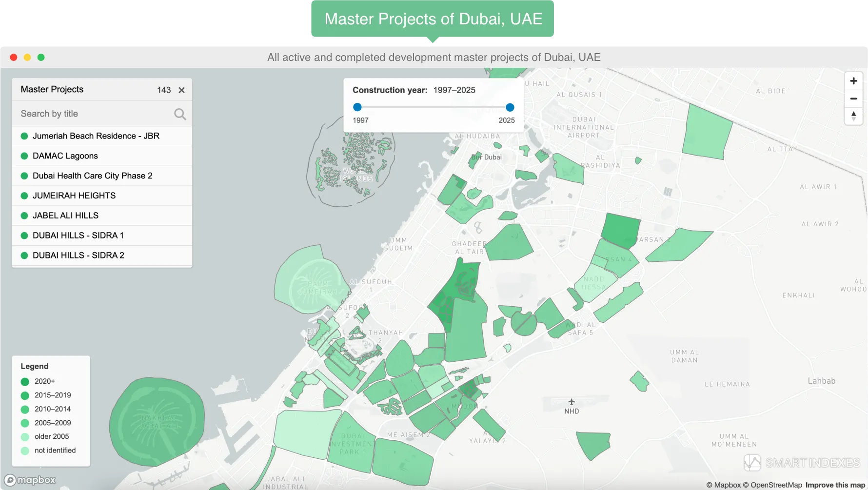Image resolution: width=868 pixels, height=490 pixels.
Task: Click the 2005–2009 legend color dot
Action: point(25,423)
